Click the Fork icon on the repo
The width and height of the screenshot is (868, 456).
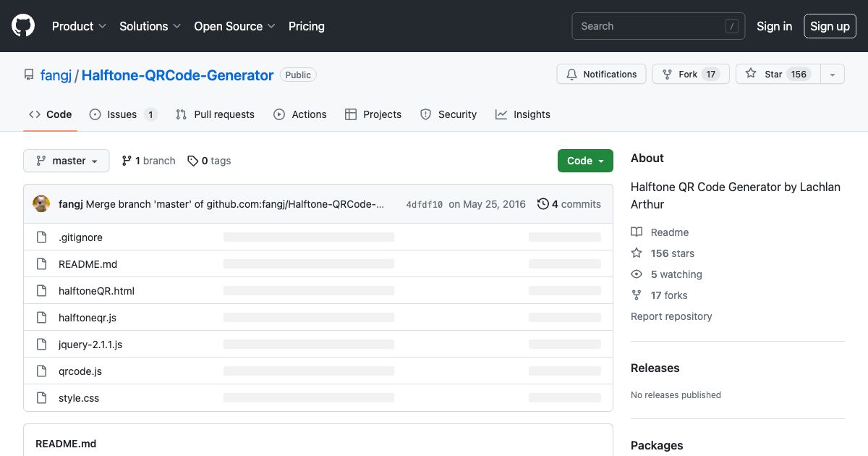point(666,74)
